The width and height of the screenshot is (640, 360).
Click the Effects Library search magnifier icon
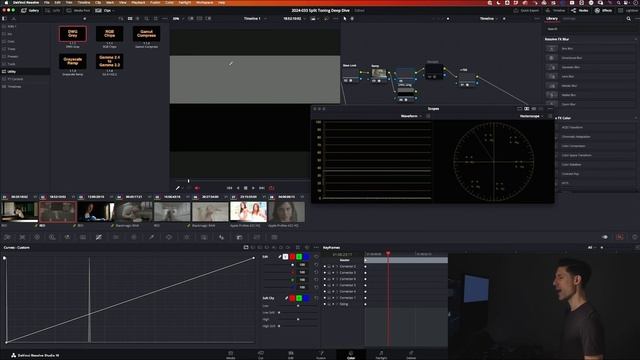(x=629, y=19)
